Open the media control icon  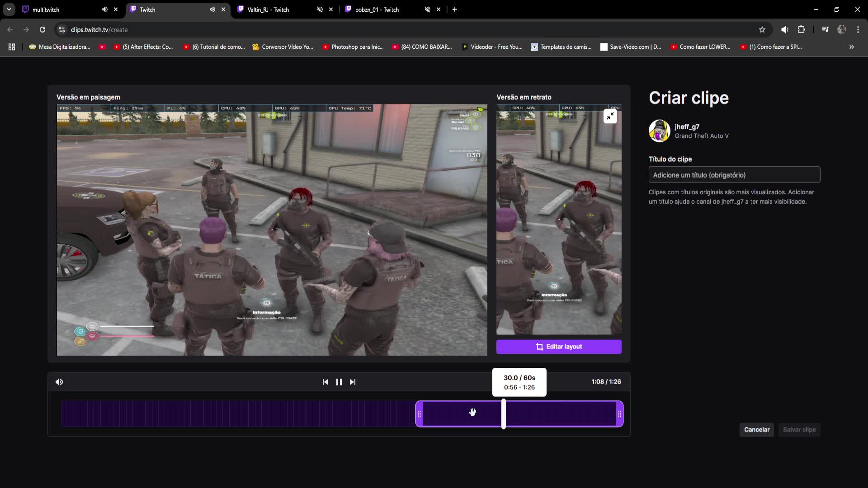click(826, 30)
